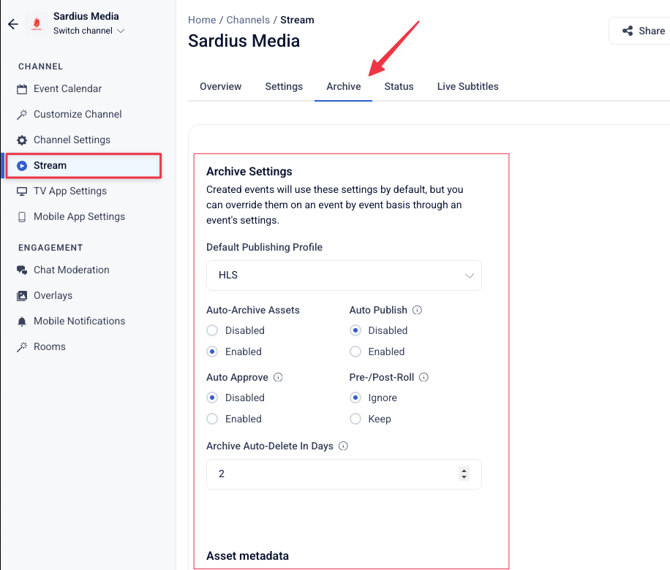Click the Auto Publish info icon
This screenshot has width=670, height=570.
[417, 310]
